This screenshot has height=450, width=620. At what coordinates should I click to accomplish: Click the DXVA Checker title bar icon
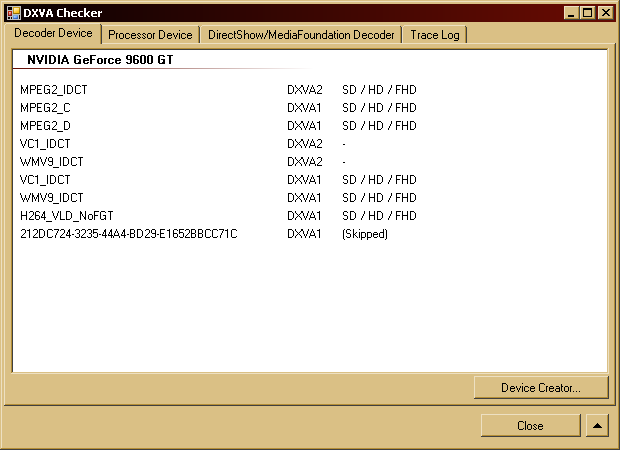(x=13, y=13)
